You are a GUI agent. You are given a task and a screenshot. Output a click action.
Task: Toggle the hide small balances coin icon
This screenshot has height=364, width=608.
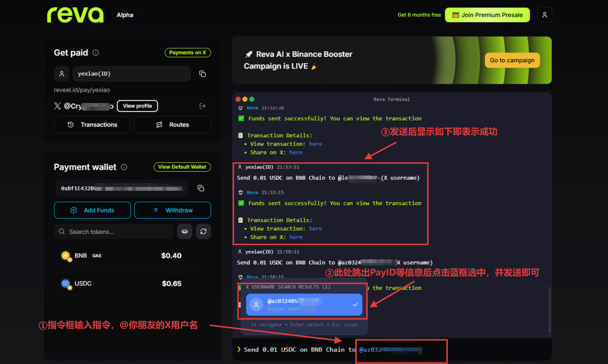pyautogui.click(x=184, y=231)
